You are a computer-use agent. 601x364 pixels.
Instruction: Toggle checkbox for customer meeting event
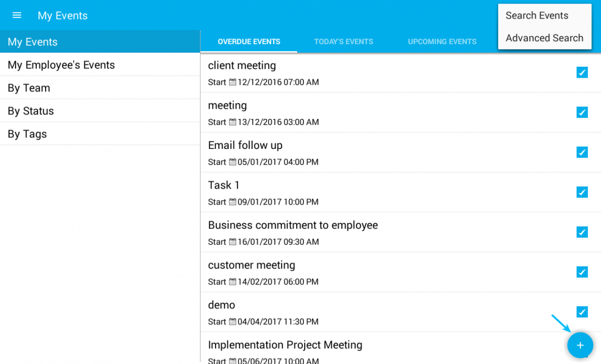coord(582,272)
